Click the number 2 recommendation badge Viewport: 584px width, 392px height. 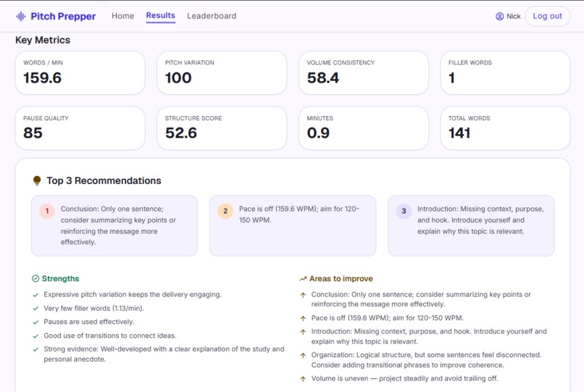tap(225, 211)
